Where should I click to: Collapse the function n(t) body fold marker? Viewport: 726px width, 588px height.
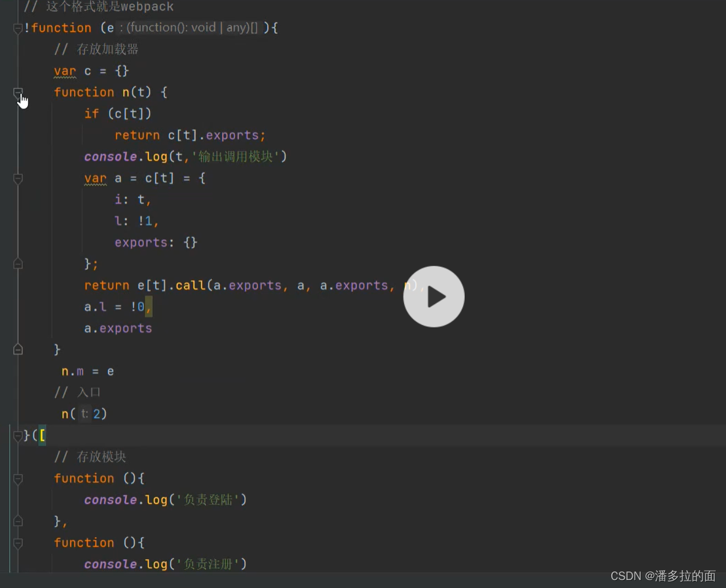pos(17,93)
